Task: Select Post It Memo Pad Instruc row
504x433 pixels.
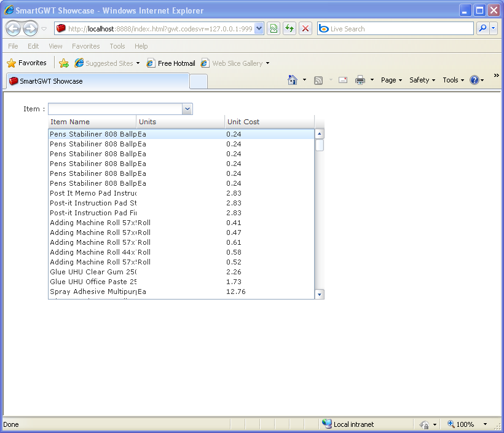Action: [x=181, y=193]
